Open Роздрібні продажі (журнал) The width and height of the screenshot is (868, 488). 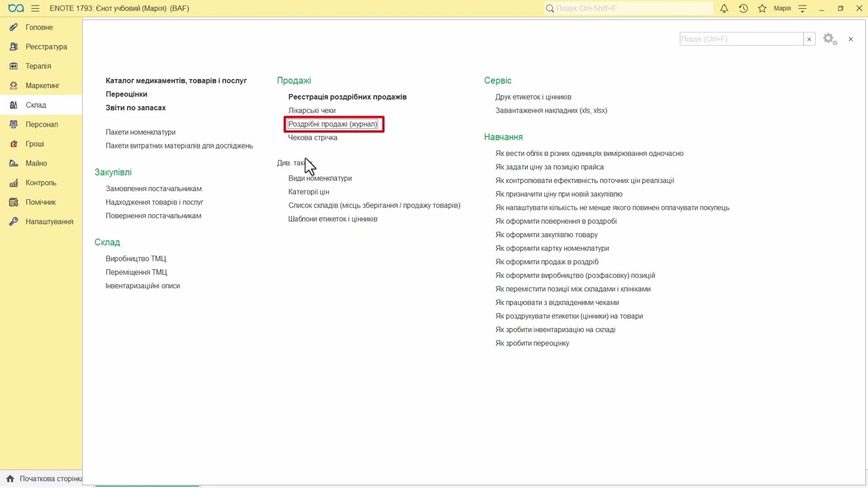click(x=333, y=124)
